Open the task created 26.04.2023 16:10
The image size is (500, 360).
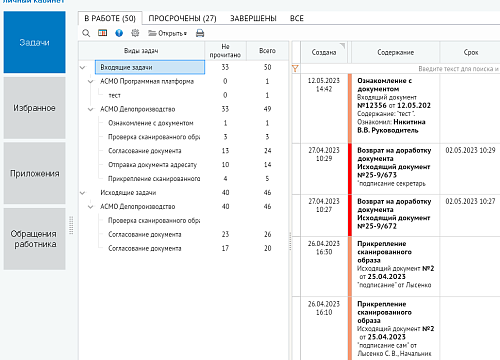pos(396,328)
